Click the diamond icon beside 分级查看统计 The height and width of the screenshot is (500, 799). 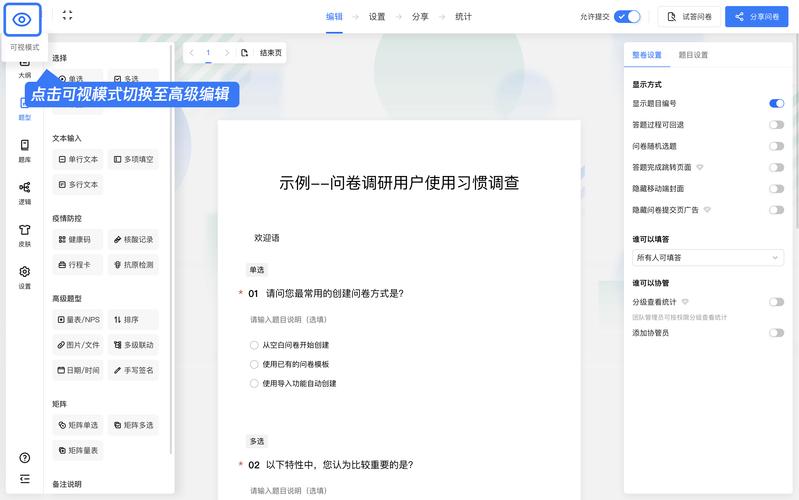[685, 302]
